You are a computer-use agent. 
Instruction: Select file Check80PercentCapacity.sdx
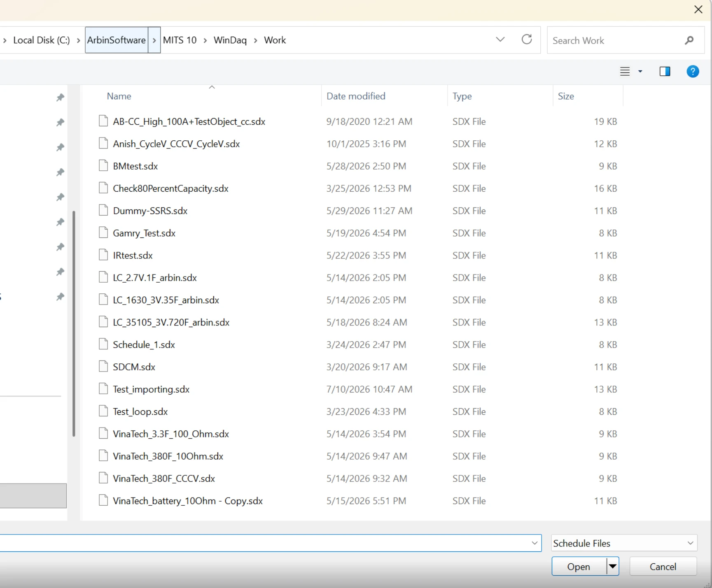(170, 188)
